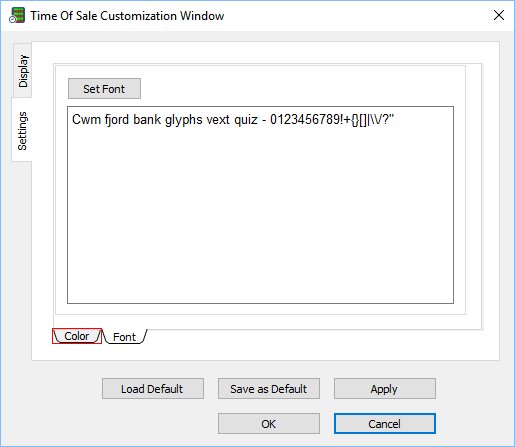Cancel the customization dialog

pyautogui.click(x=385, y=424)
